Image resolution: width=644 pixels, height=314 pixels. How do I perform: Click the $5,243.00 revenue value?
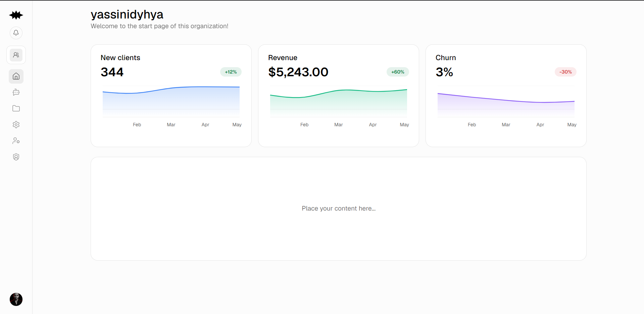(298, 72)
